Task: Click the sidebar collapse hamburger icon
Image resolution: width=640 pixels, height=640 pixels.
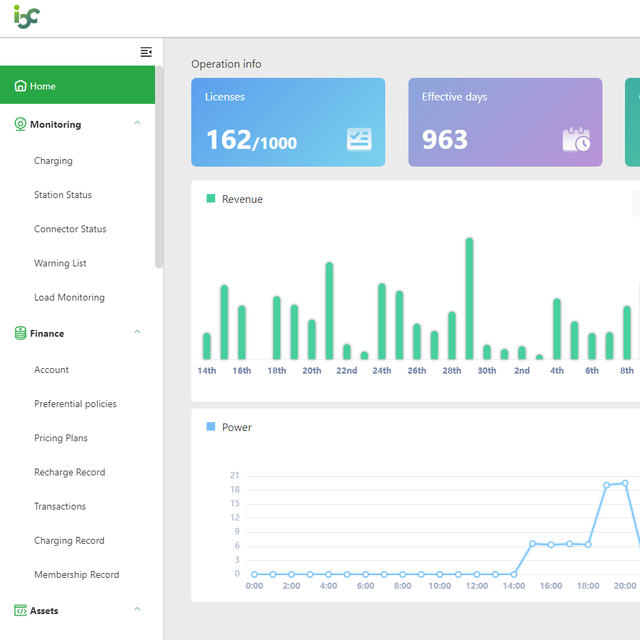Action: coord(146,52)
